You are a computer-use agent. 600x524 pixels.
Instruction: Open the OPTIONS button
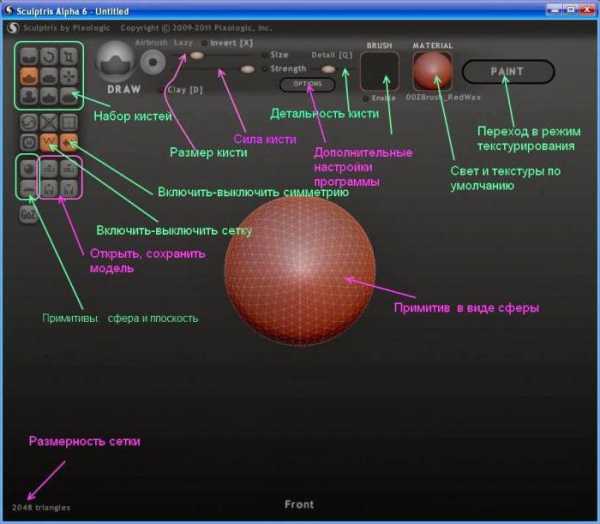click(308, 84)
